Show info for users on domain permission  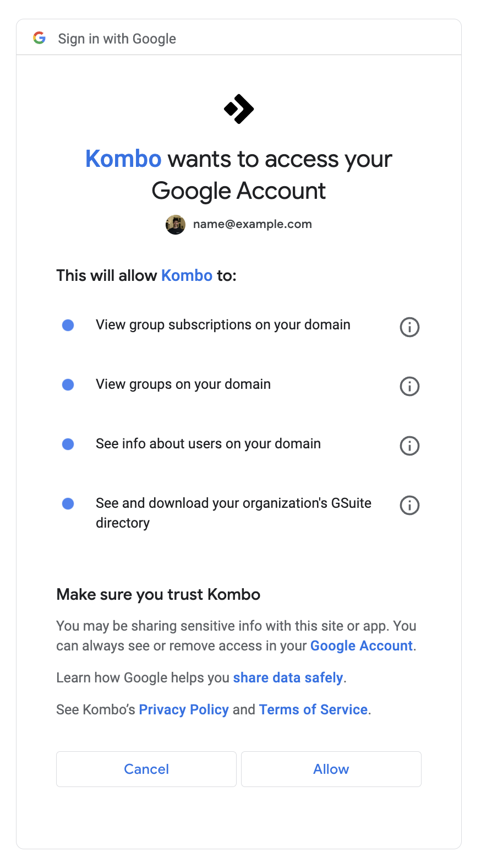point(409,446)
